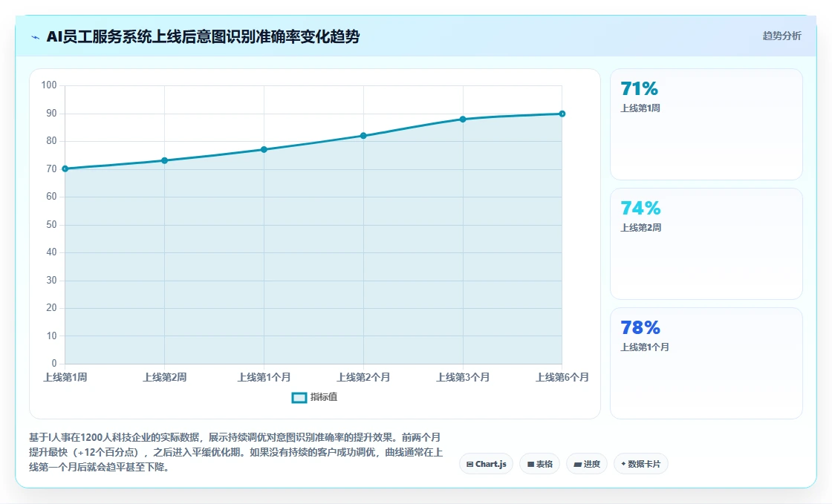Click the 上线第2周 data point on chart

coord(164,160)
